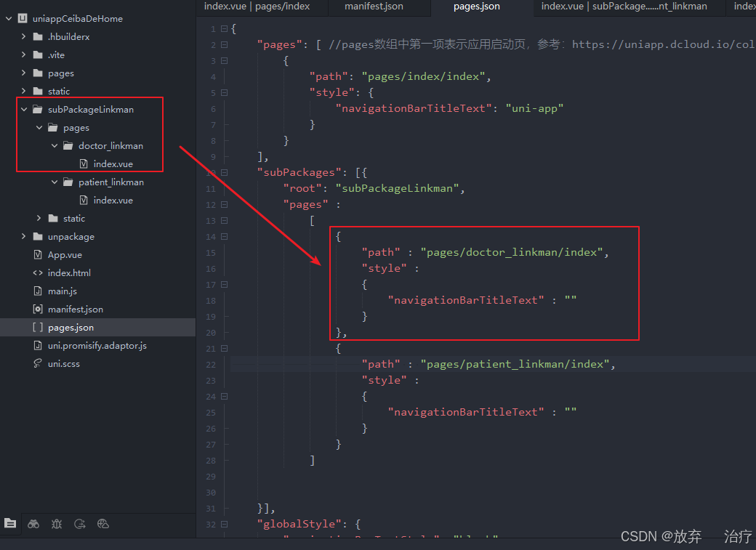Open main.js from the file tree
The width and height of the screenshot is (756, 550).
[63, 291]
